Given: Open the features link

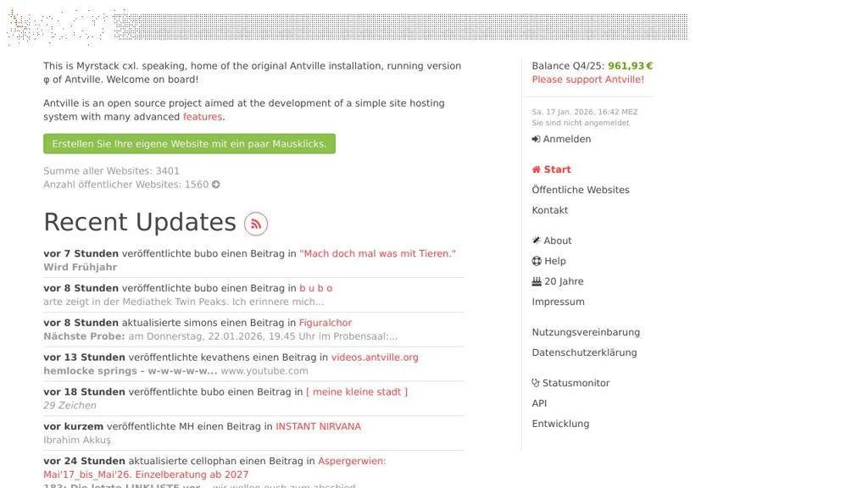Looking at the screenshot, I should pos(203,117).
